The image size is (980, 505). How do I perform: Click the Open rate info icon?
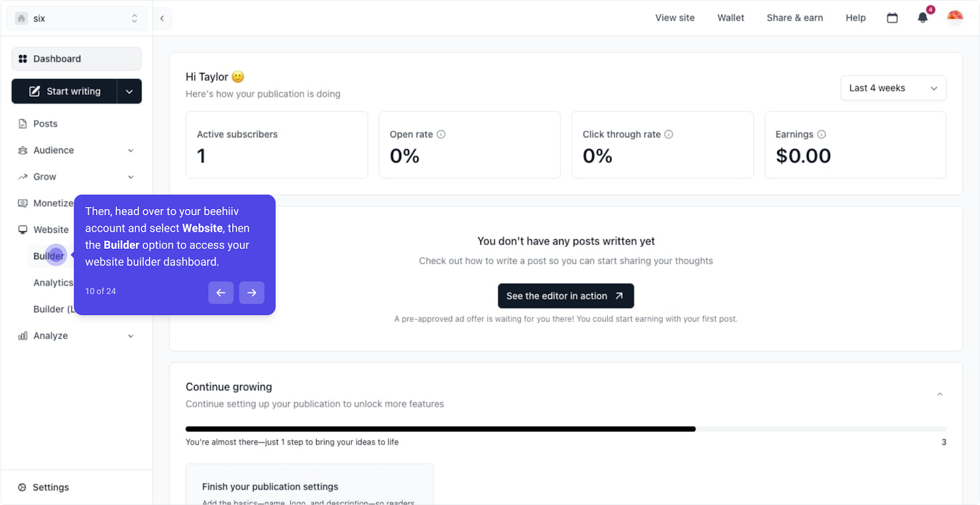pyautogui.click(x=441, y=134)
